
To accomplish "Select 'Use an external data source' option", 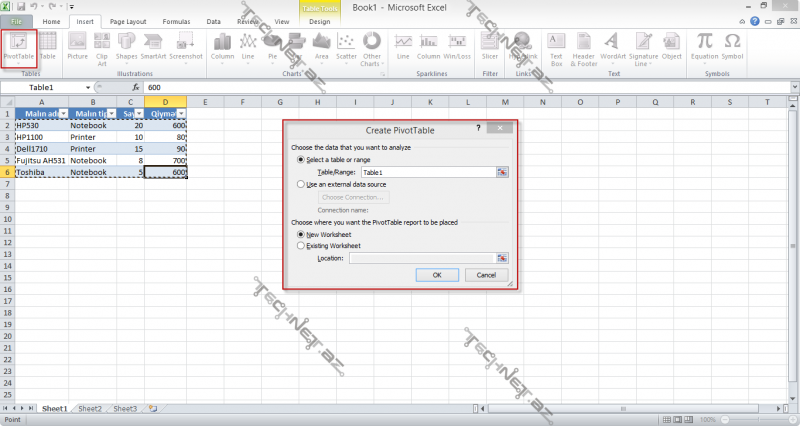I will coord(301,184).
